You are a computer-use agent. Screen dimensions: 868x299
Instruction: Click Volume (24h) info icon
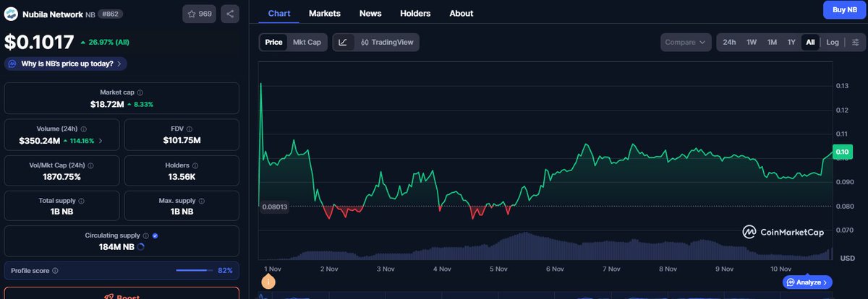click(x=84, y=129)
